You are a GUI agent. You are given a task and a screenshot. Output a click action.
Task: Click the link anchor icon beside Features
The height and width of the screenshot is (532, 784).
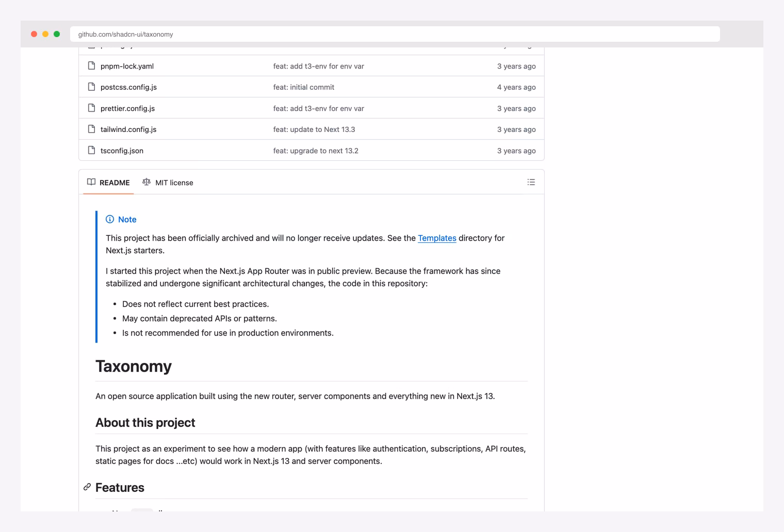click(x=87, y=487)
